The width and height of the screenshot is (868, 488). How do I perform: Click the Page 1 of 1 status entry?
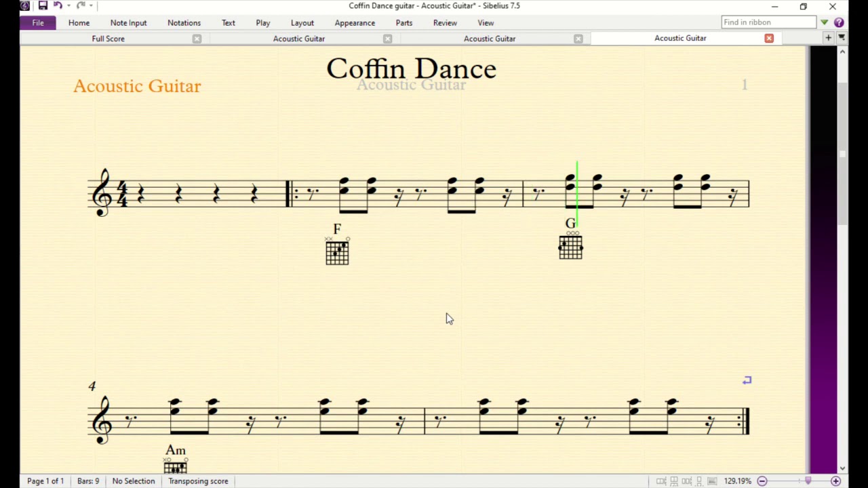[x=45, y=481]
